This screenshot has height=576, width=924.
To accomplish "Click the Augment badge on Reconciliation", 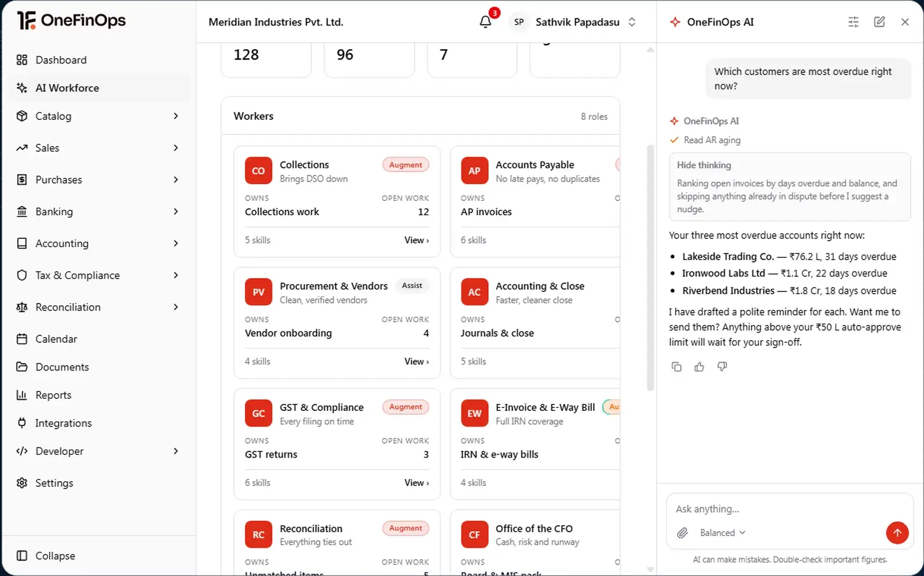I will 405,528.
